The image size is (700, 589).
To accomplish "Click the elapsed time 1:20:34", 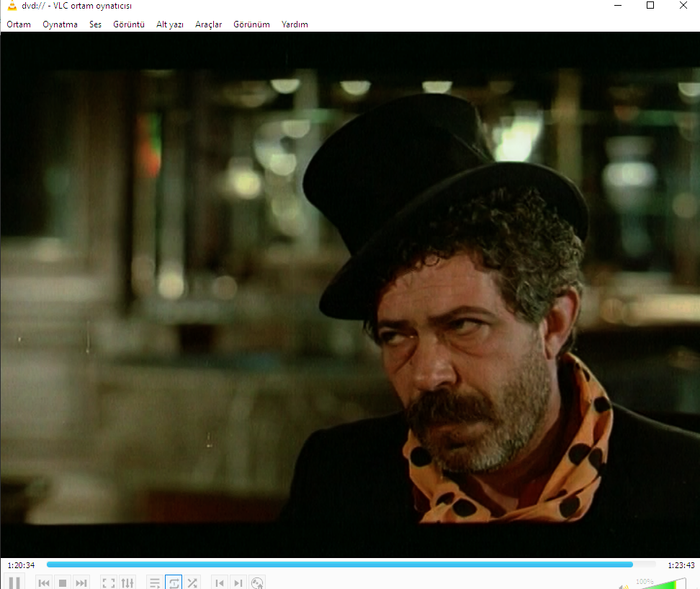I will (21, 565).
